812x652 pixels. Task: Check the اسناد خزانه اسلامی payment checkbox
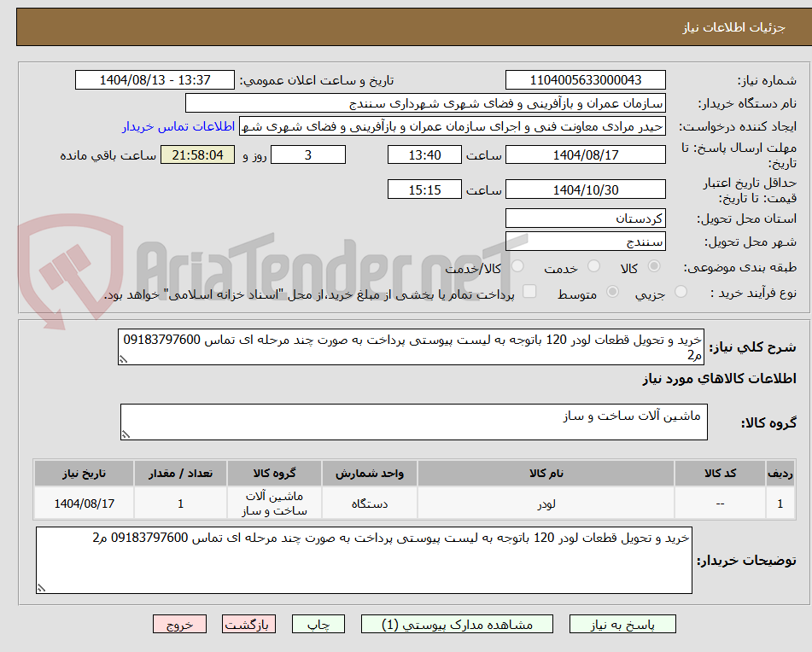[x=529, y=292]
